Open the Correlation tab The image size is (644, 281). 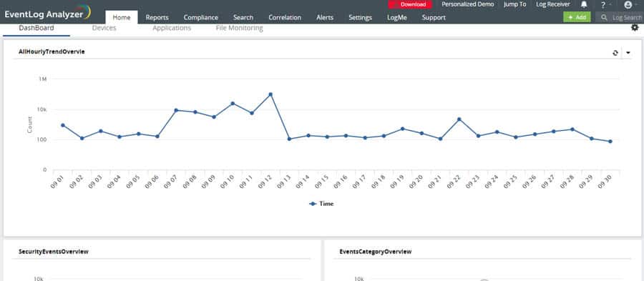285,18
